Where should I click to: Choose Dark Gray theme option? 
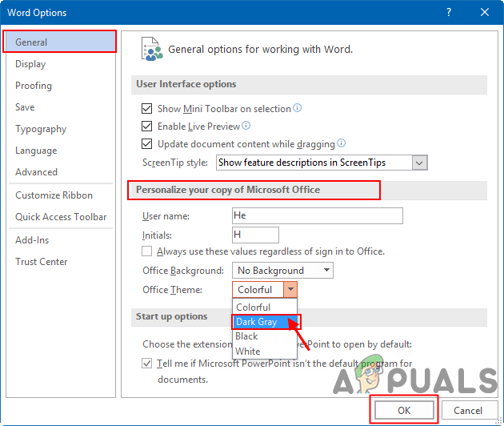[x=265, y=322]
